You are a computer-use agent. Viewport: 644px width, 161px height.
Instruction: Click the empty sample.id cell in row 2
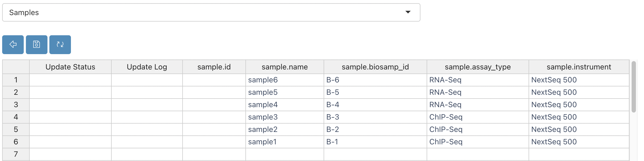214,92
